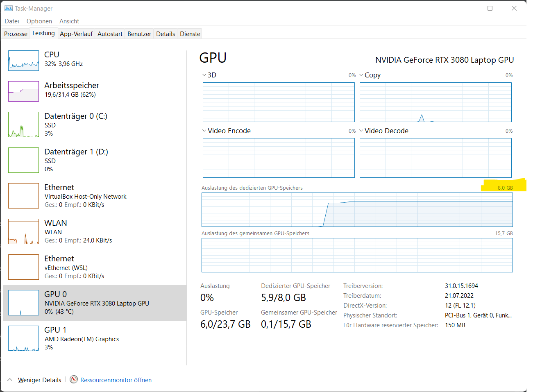Switch to the Benutzer tab

point(139,34)
